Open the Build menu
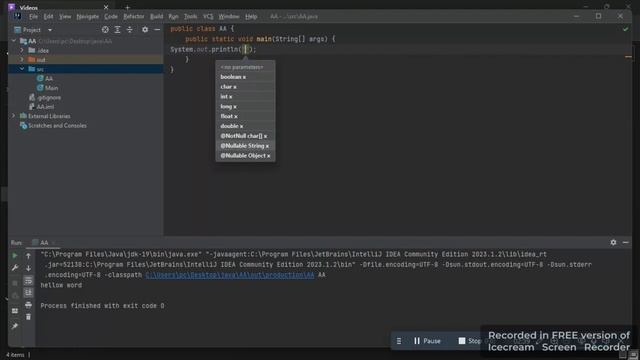This screenshot has width=640, height=360. (x=156, y=17)
